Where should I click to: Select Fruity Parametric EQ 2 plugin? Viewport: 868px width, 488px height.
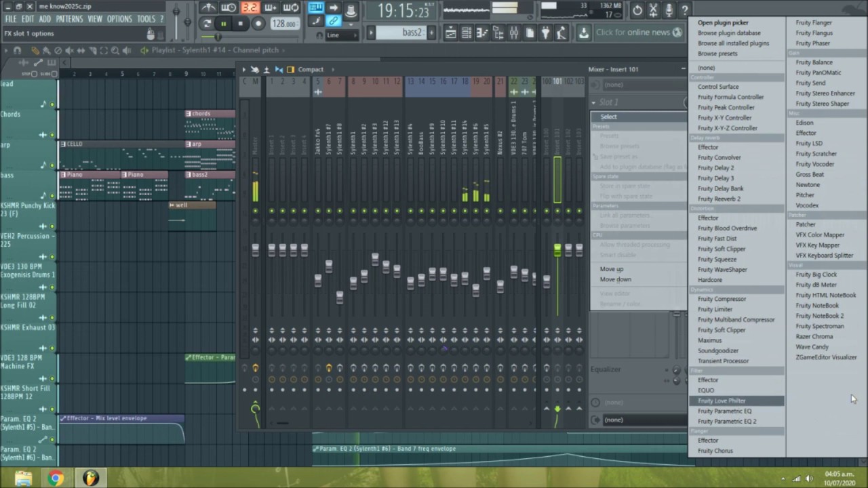click(727, 422)
